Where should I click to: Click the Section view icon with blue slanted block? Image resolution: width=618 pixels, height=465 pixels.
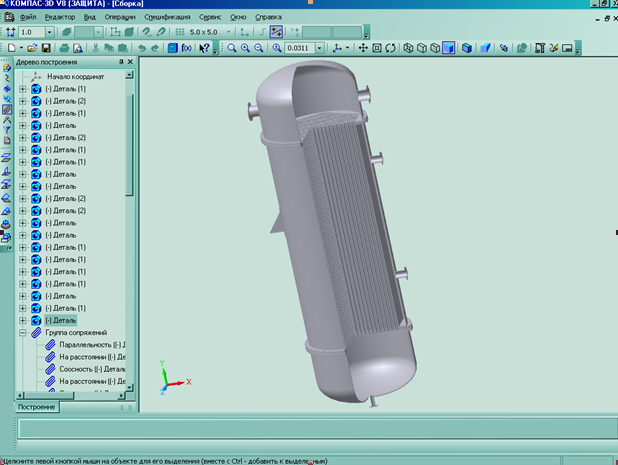tap(486, 48)
